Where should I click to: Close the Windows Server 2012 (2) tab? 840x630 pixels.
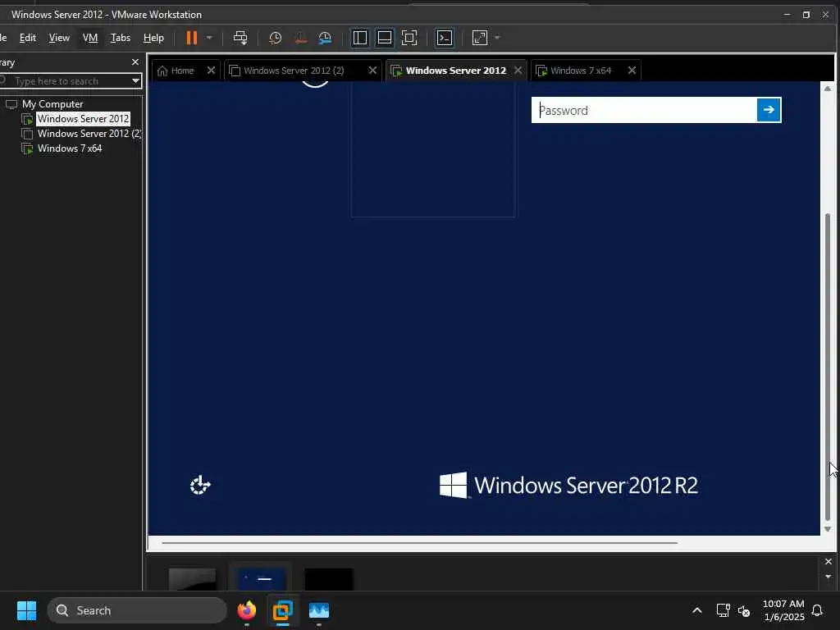[x=372, y=71]
